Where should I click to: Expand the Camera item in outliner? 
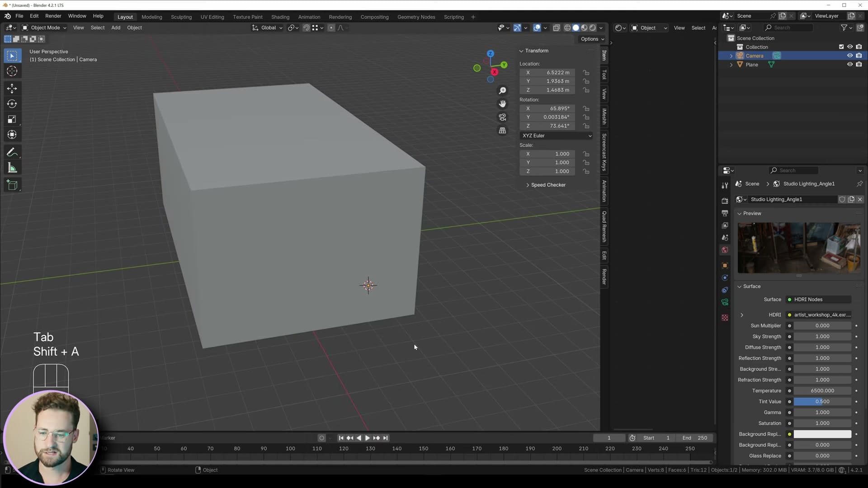[731, 56]
